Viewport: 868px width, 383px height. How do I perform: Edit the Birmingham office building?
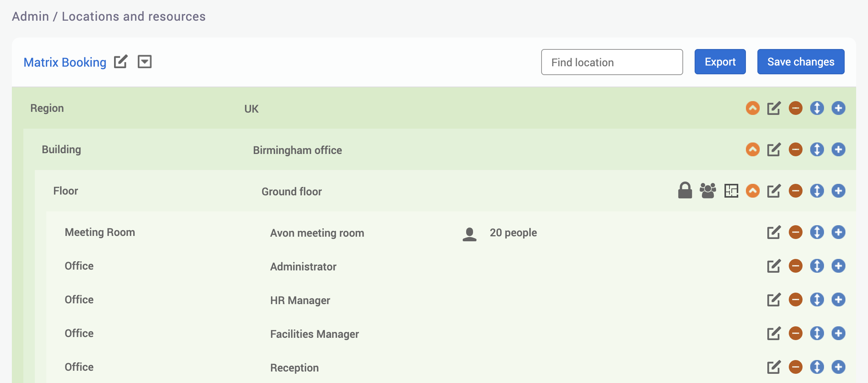click(x=774, y=150)
